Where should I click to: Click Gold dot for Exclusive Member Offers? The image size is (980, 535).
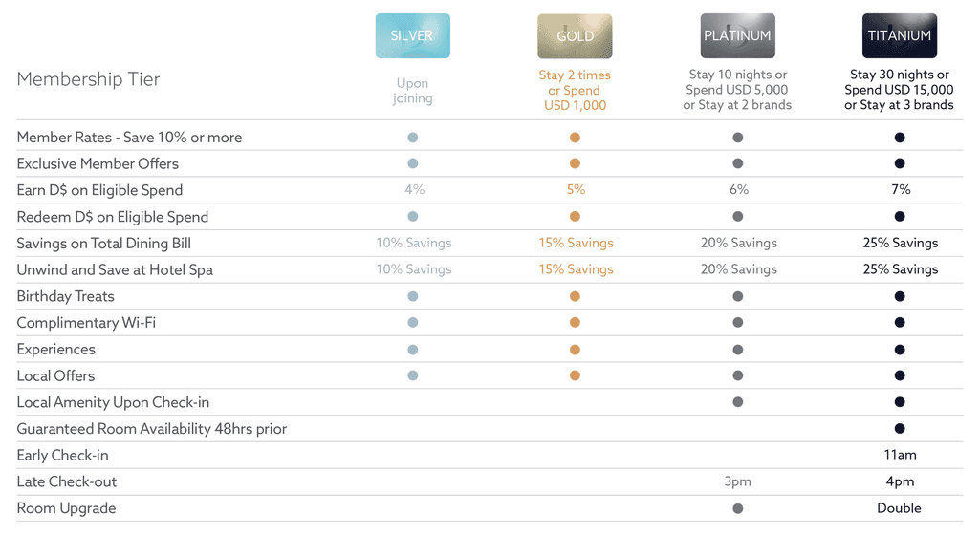pyautogui.click(x=575, y=163)
